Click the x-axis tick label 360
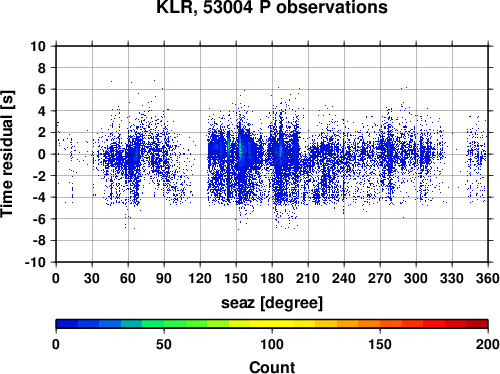This screenshot has width=500, height=374. 488,278
